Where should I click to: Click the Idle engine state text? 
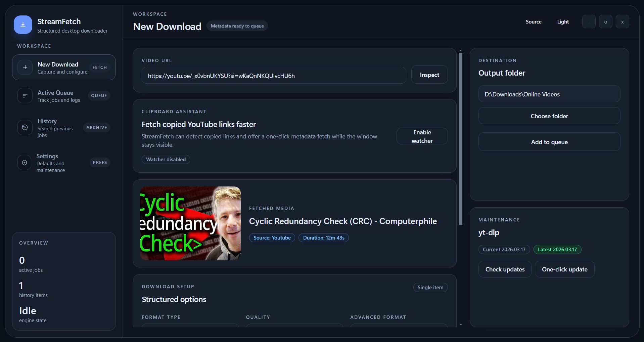[x=28, y=311]
